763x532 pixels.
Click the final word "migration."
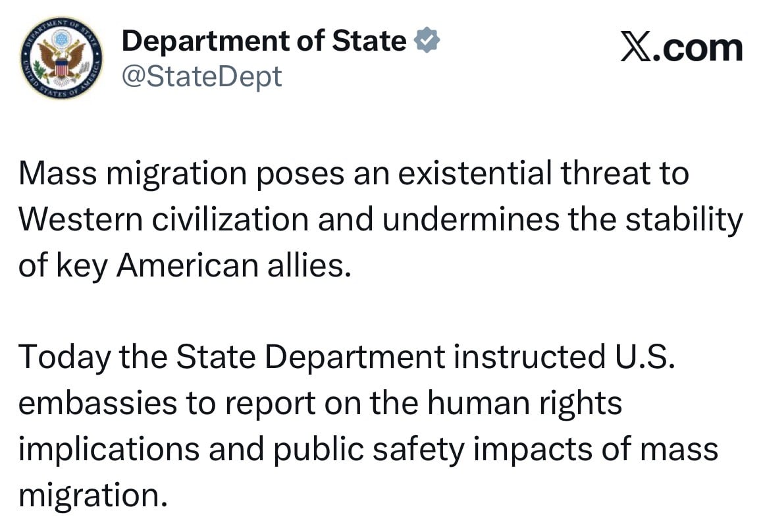pos(91,494)
